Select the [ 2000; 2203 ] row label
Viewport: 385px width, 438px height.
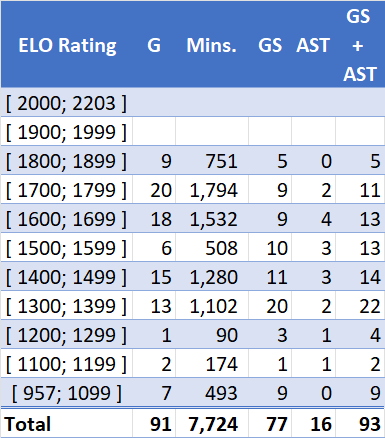point(67,103)
